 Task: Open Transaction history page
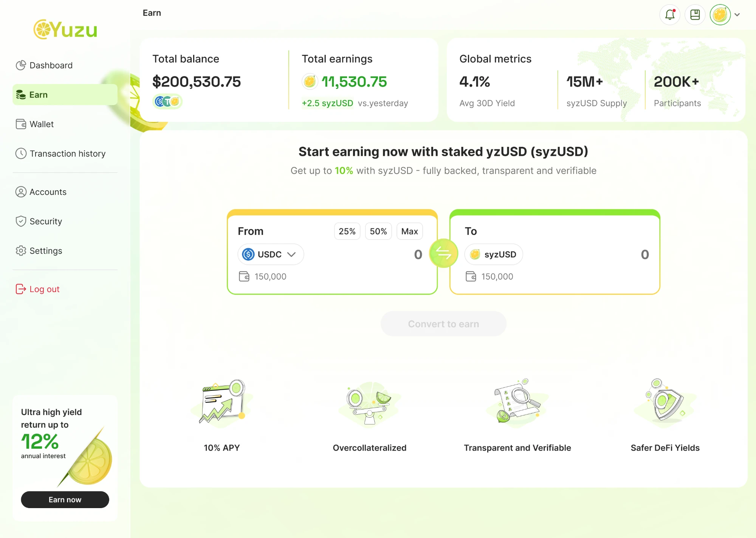click(x=65, y=154)
